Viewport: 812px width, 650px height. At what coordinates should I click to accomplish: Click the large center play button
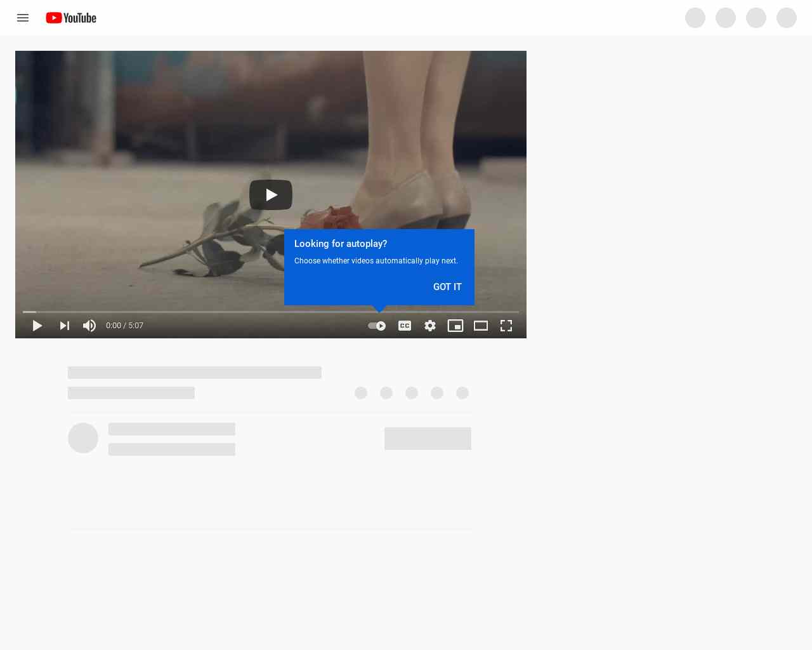tap(271, 195)
